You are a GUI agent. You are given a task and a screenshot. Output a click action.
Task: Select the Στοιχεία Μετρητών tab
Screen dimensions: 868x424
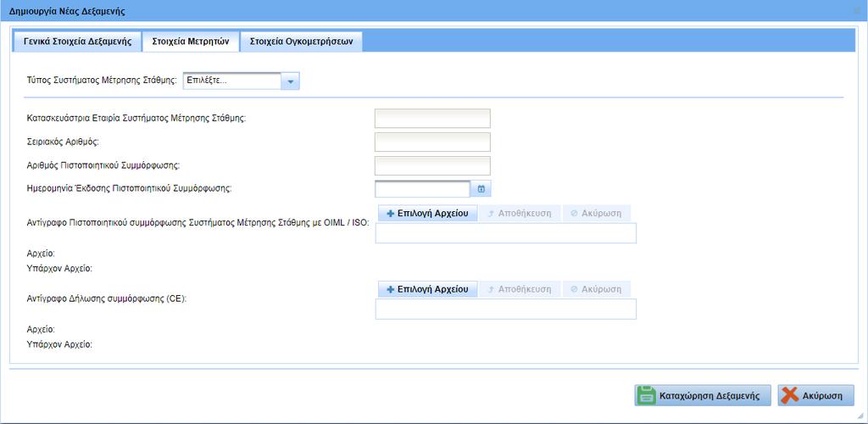pyautogui.click(x=191, y=42)
